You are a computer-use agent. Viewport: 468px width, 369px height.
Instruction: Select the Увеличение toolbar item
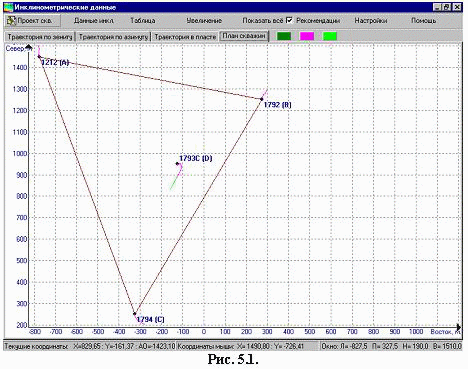point(204,21)
